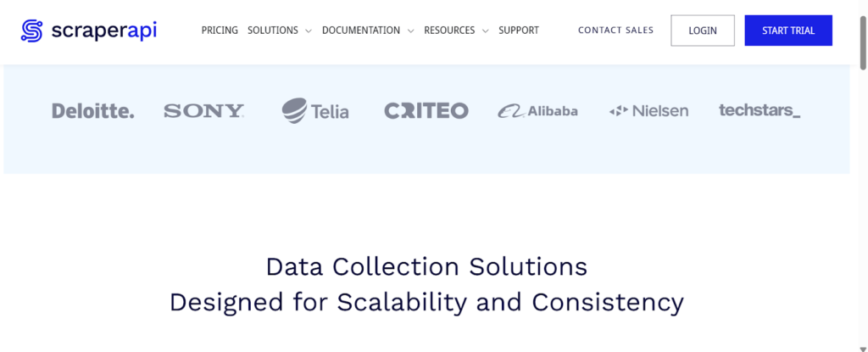Expand the Documentation dropdown chevron

click(410, 31)
